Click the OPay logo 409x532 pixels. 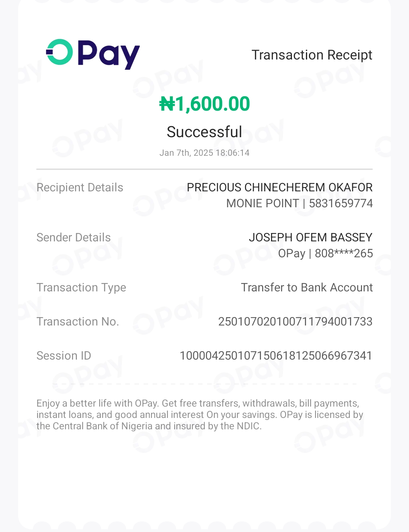coord(93,54)
